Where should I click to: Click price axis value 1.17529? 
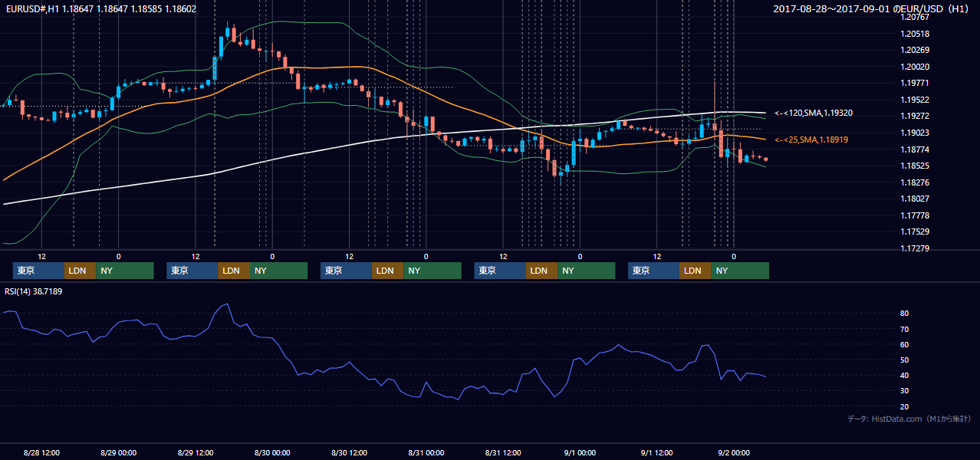tap(915, 232)
